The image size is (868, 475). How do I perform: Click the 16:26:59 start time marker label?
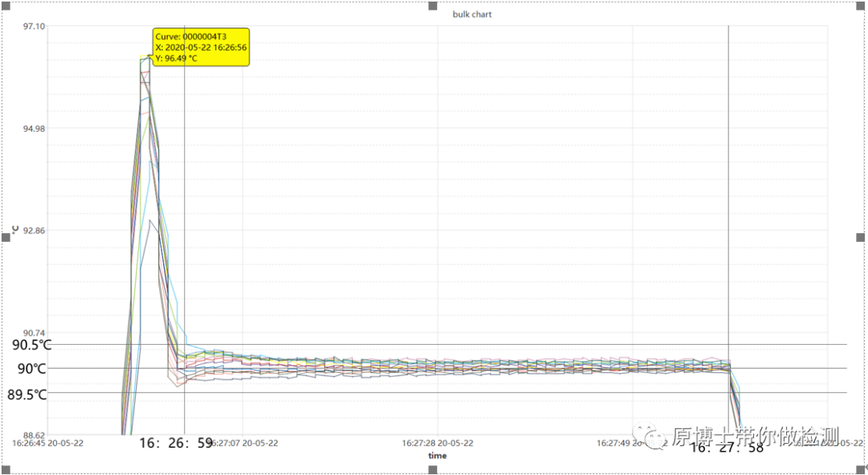(176, 443)
